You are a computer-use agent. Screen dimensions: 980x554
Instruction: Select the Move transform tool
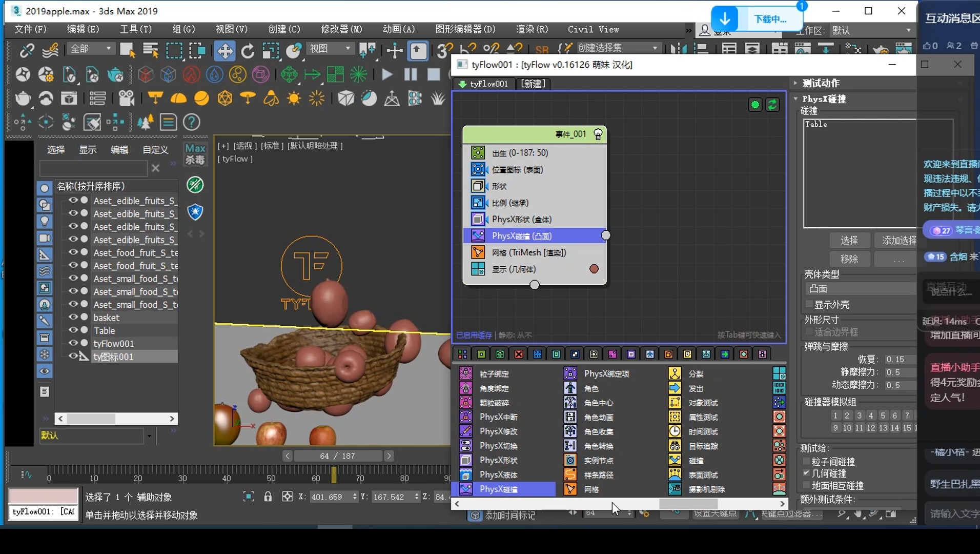(224, 50)
